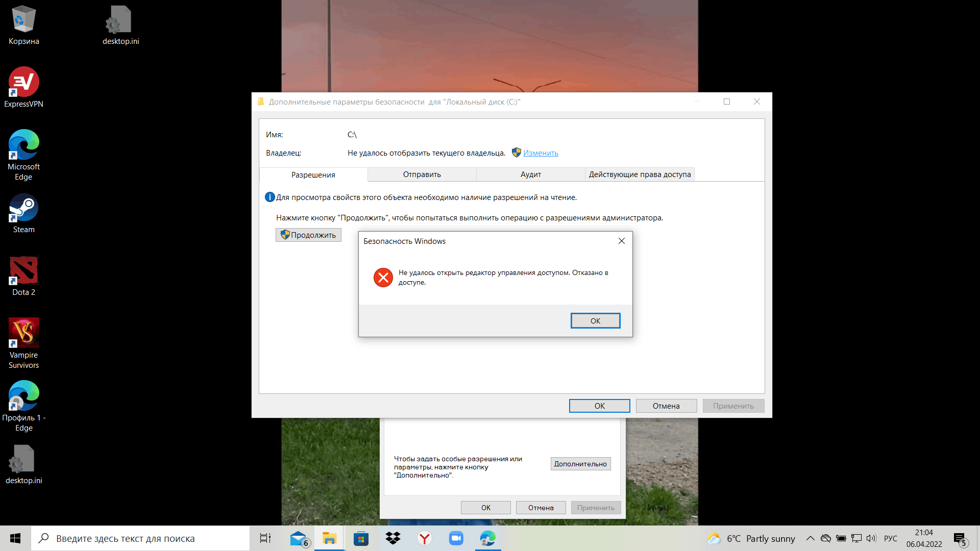This screenshot has height=551, width=980.
Task: Click OK on access denied dialog
Action: 595,320
